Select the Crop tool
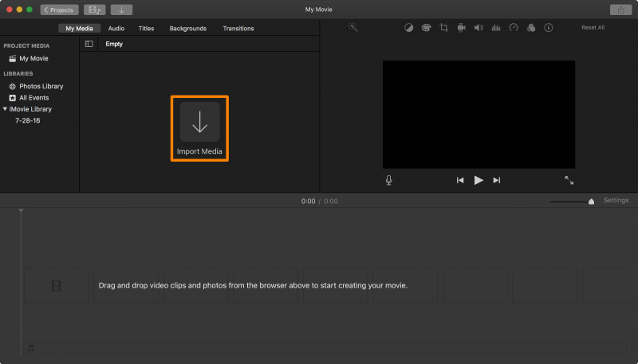This screenshot has height=364, width=638. (x=443, y=28)
